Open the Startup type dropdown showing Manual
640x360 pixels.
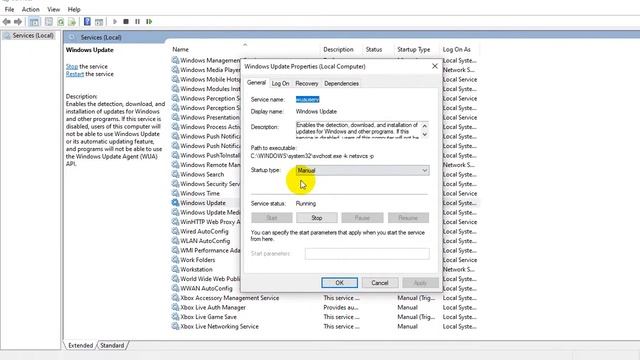click(x=362, y=170)
